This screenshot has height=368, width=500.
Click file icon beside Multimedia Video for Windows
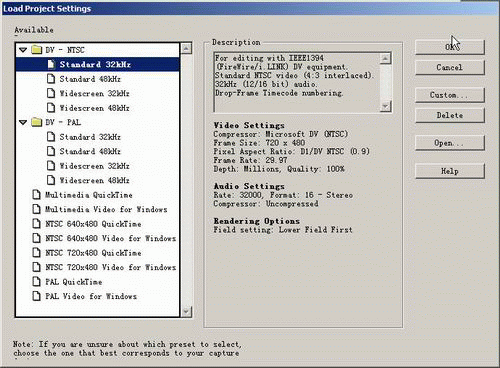coord(36,209)
